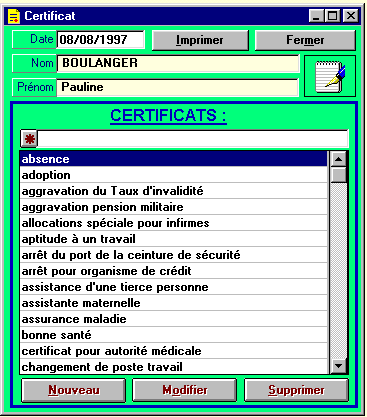Select the 'adoption' certificate row
Viewport: 367px width, 417px height.
tap(174, 175)
